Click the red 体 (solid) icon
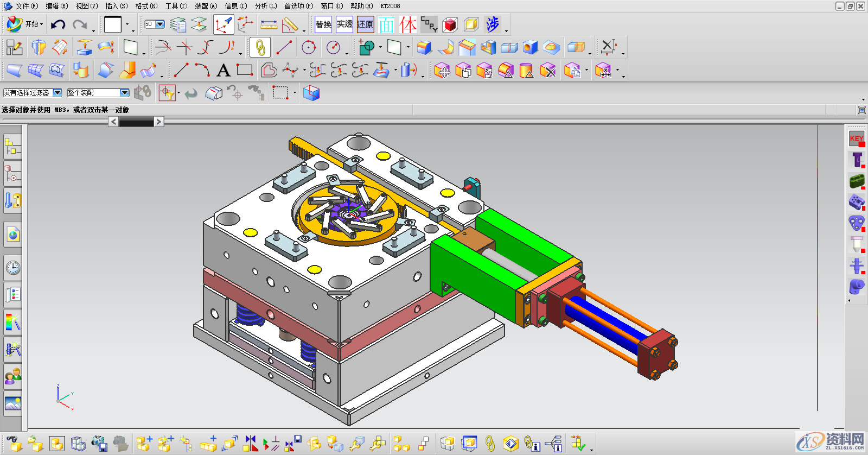 coord(408,24)
